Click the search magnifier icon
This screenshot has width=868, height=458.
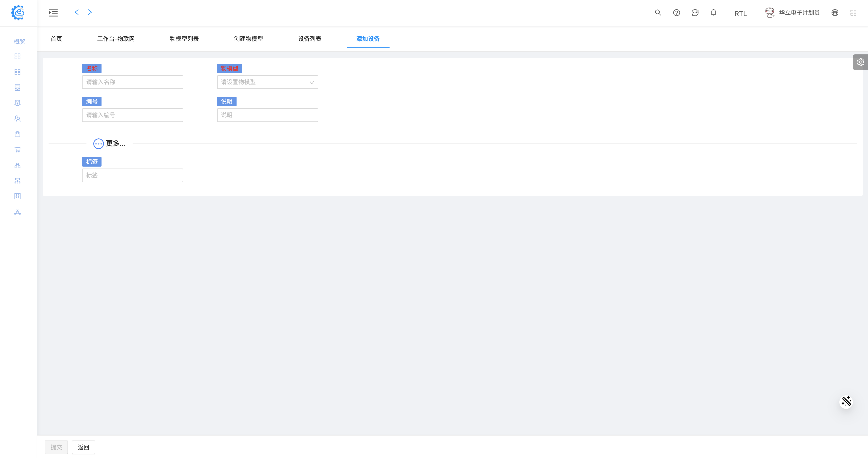pyautogui.click(x=658, y=12)
